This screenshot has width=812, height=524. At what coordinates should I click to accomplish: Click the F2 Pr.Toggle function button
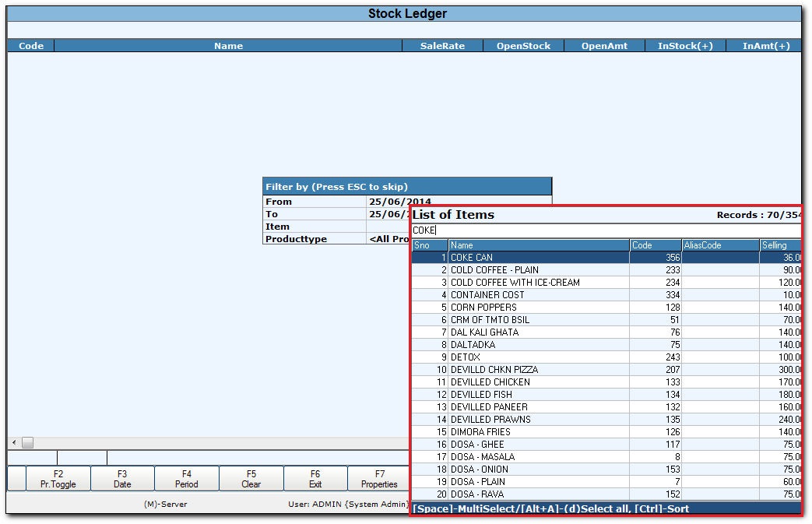pyautogui.click(x=58, y=478)
